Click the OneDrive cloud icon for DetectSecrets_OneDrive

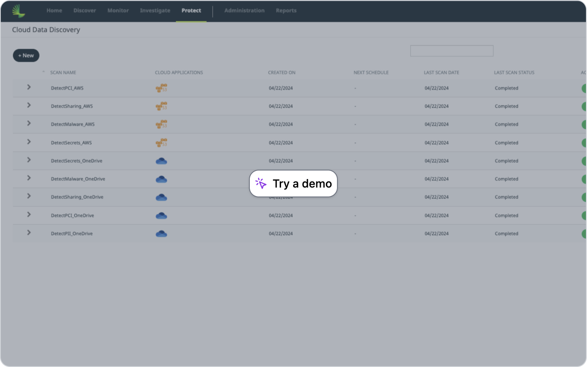click(161, 161)
